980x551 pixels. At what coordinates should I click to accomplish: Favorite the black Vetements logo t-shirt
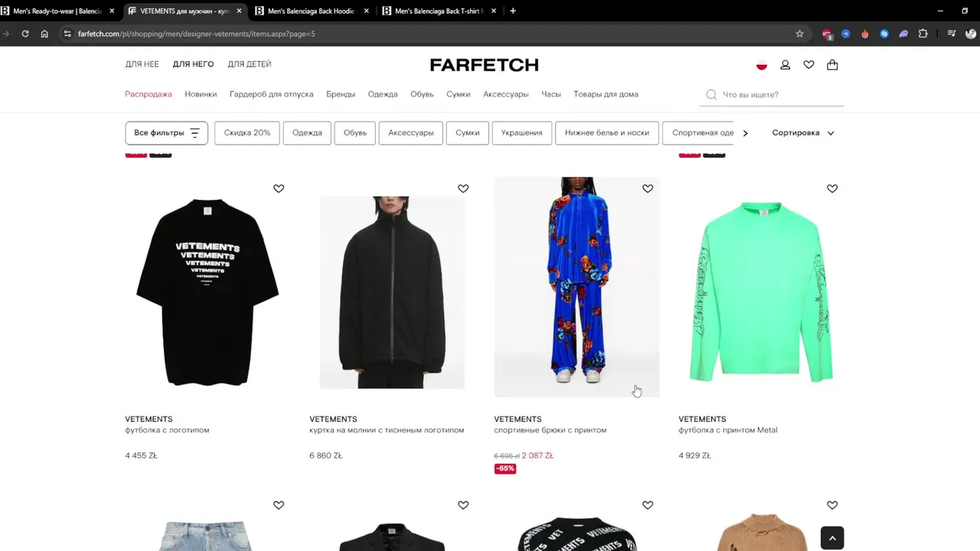279,188
